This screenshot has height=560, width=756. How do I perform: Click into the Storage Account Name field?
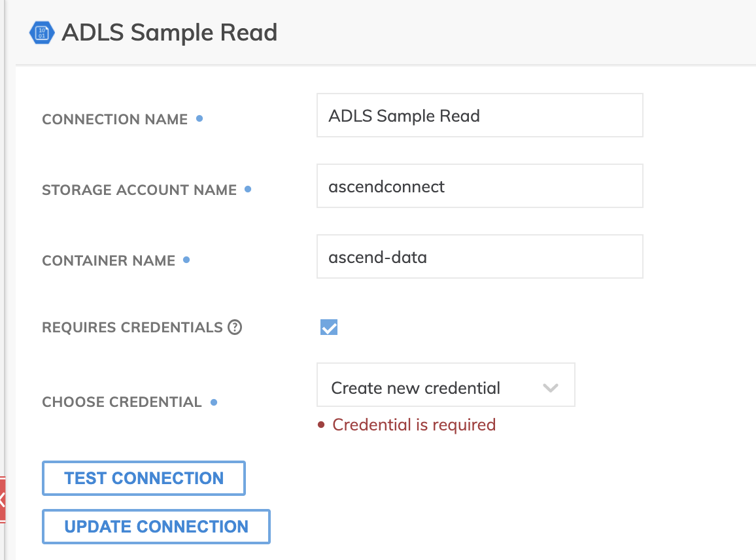(479, 186)
